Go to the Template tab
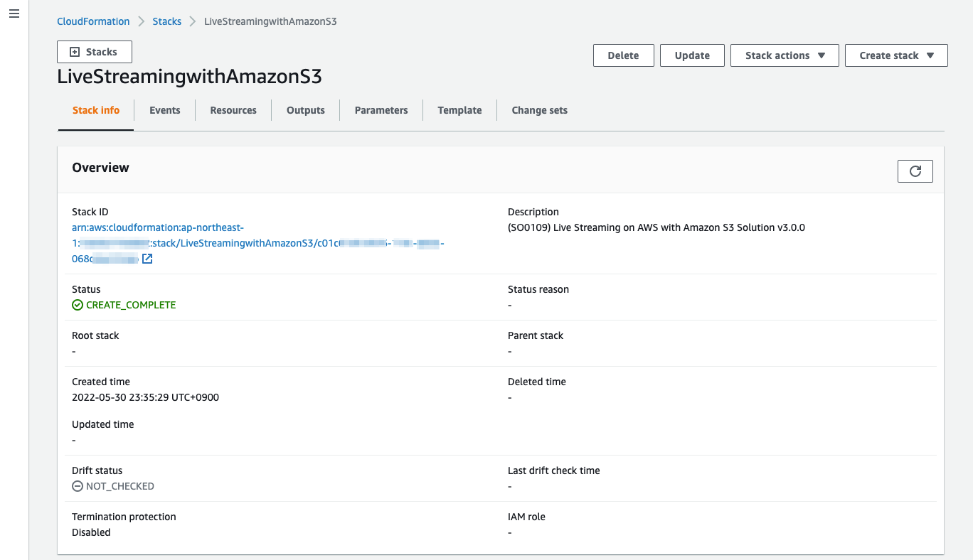This screenshot has width=973, height=560. pyautogui.click(x=459, y=110)
